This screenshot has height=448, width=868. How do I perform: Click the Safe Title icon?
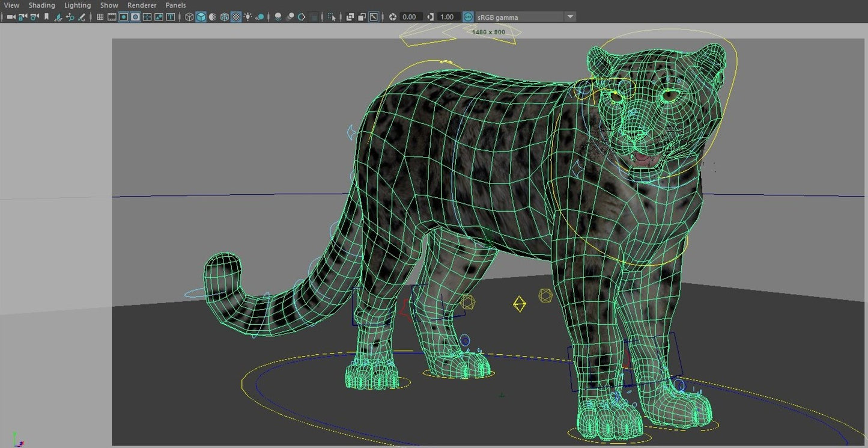coord(170,17)
